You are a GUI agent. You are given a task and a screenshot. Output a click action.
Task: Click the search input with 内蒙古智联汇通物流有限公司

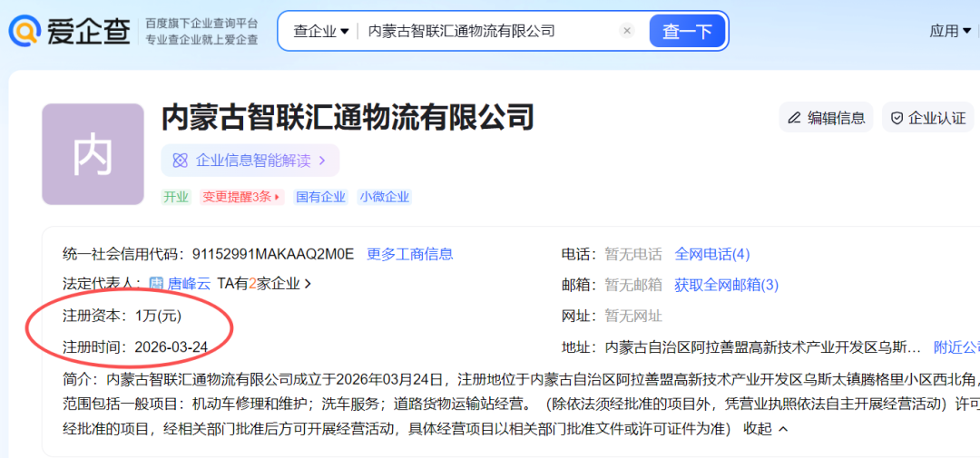click(x=490, y=31)
